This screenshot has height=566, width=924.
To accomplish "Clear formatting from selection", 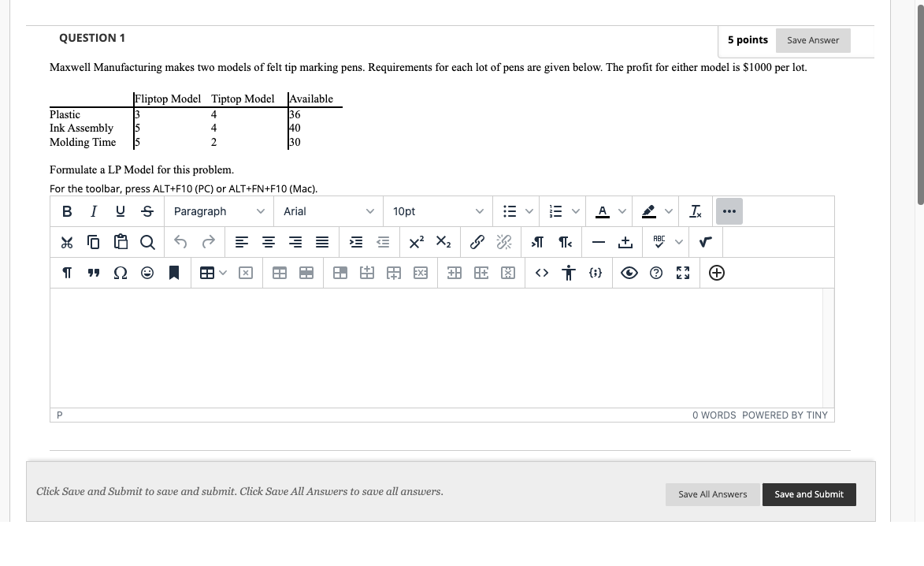I will [696, 211].
